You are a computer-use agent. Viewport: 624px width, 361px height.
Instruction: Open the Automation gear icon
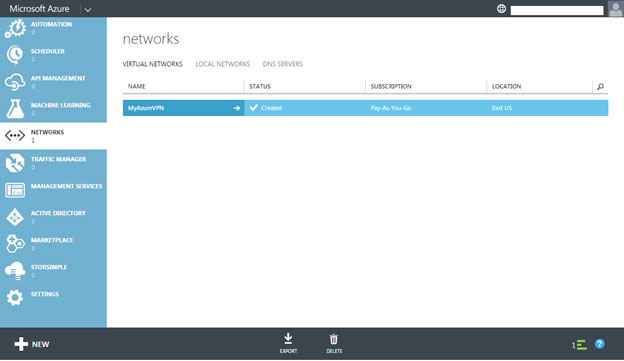(x=15, y=29)
